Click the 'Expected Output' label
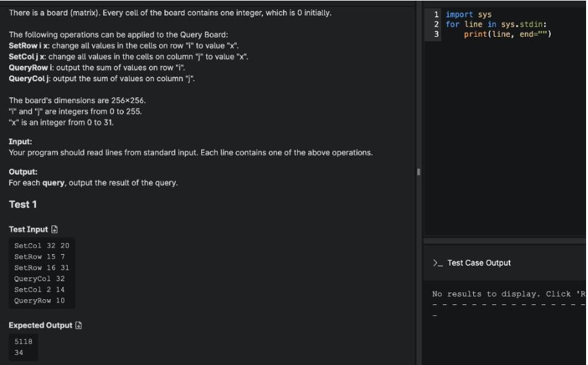The width and height of the screenshot is (588, 365). (x=41, y=325)
